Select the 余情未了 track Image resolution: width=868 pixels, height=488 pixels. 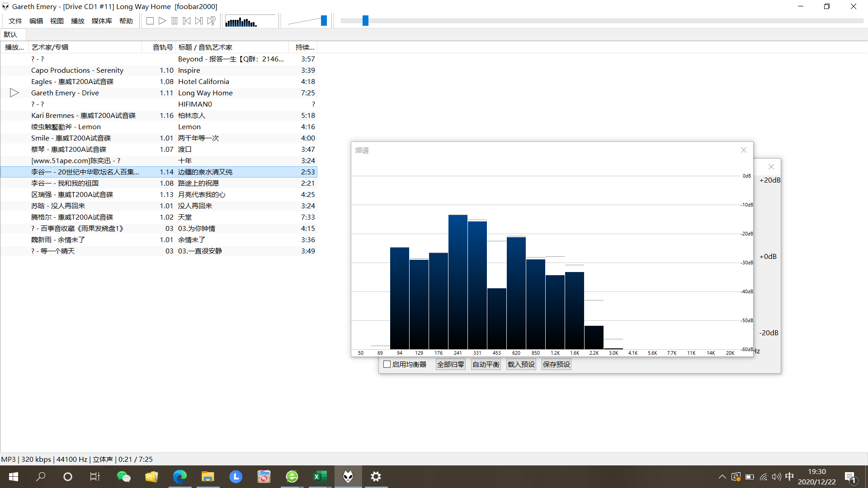tap(159, 239)
